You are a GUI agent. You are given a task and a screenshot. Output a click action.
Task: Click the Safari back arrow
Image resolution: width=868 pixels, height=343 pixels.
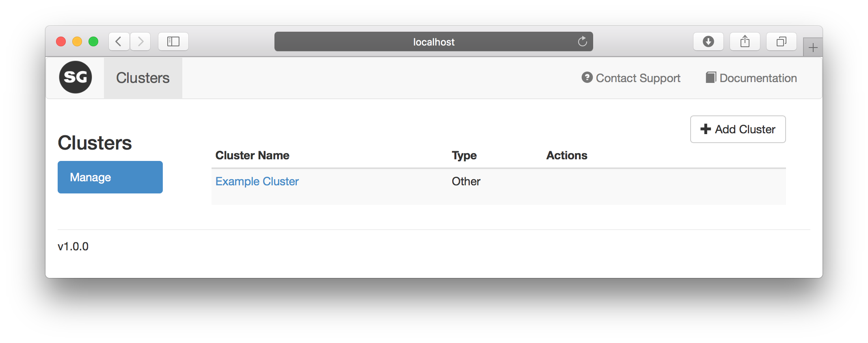point(119,41)
